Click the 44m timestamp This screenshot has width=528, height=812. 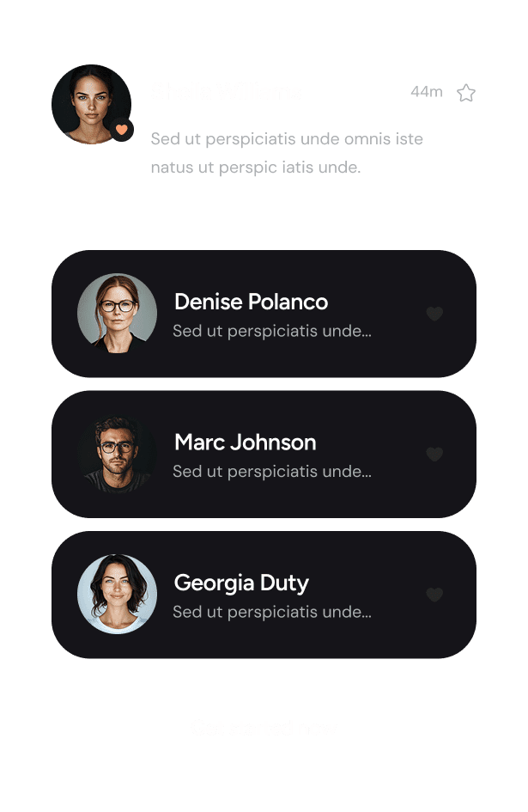[427, 92]
